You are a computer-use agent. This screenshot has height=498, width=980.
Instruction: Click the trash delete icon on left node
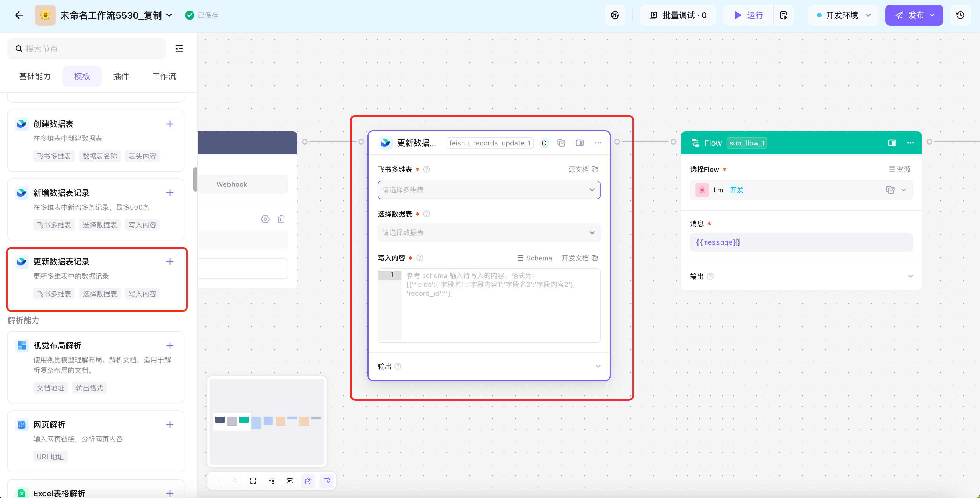click(281, 219)
